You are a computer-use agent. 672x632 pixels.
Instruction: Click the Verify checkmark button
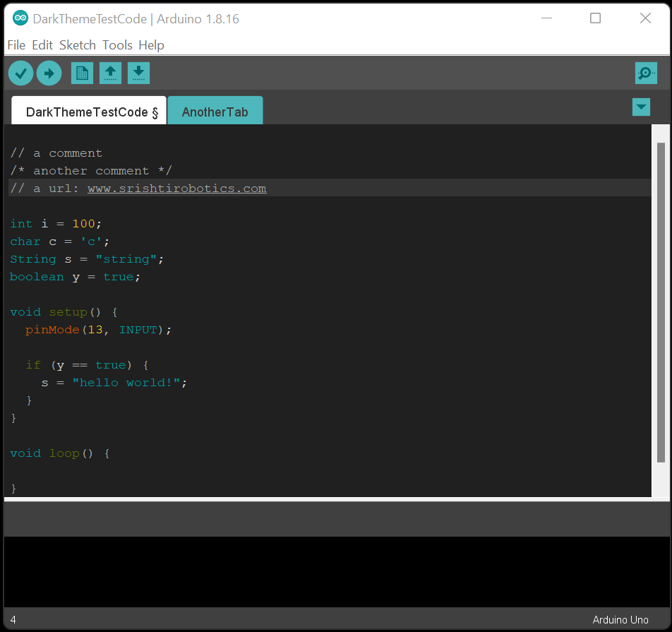point(20,73)
